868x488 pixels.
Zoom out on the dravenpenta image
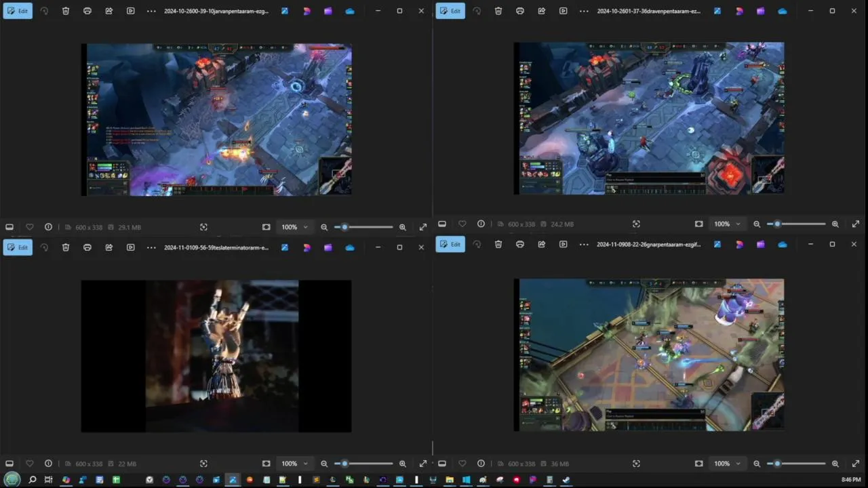pos(757,224)
